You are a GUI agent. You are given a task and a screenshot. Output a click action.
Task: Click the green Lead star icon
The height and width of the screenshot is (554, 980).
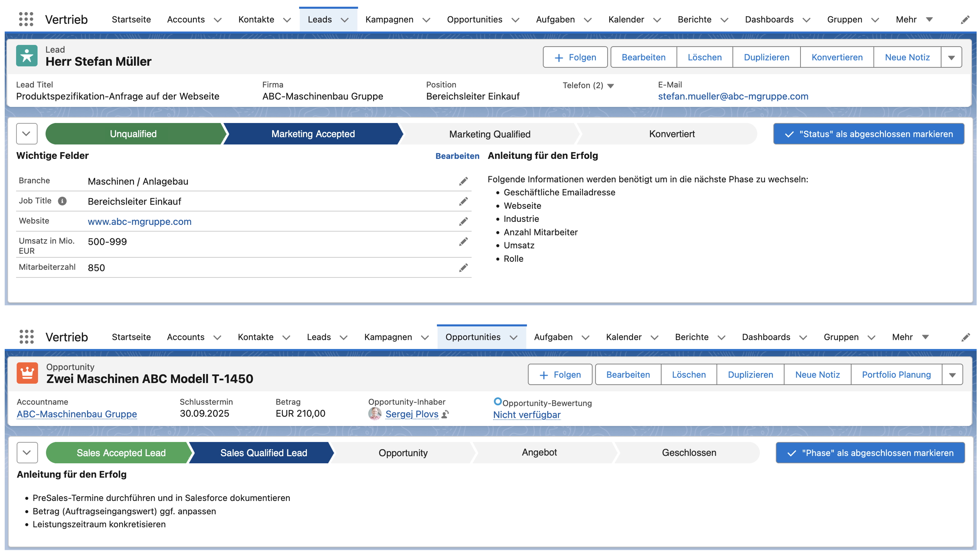click(x=27, y=56)
